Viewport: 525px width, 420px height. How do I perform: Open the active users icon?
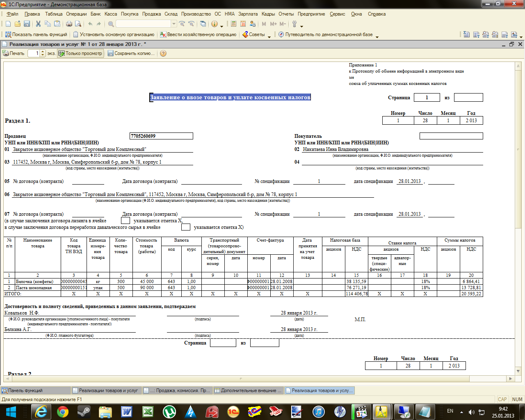click(x=253, y=24)
